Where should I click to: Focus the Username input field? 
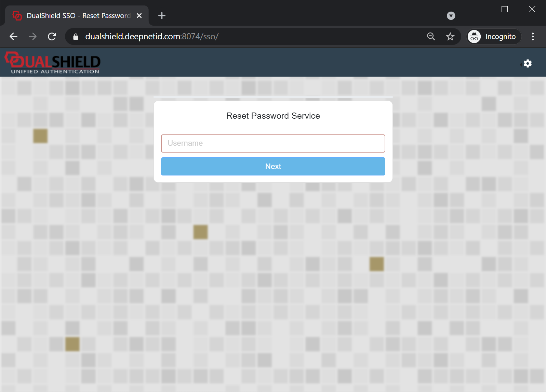pyautogui.click(x=273, y=143)
